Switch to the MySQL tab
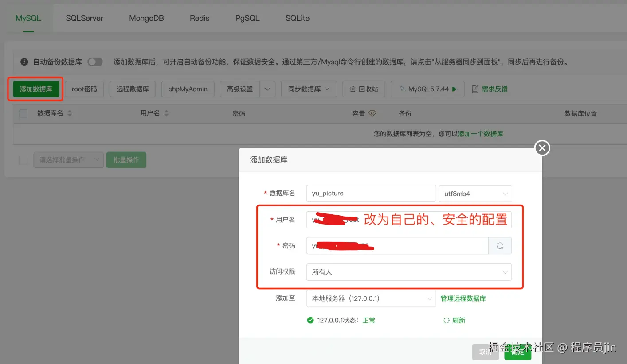Viewport: 627px width, 364px height. (x=28, y=18)
